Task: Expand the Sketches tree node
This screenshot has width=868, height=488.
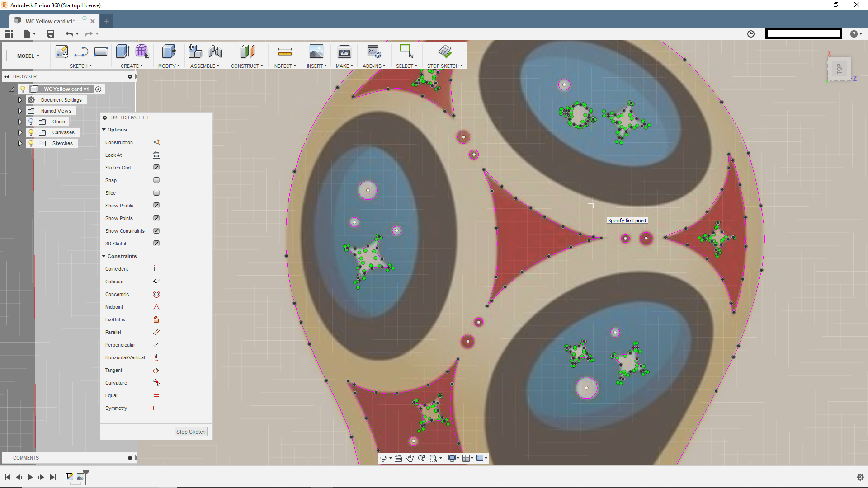Action: (x=20, y=143)
